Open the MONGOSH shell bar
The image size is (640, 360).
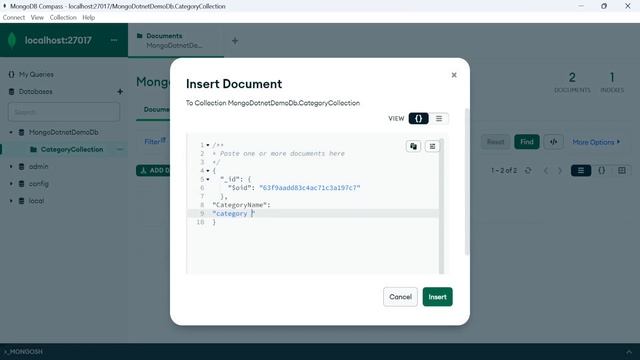pos(23,351)
